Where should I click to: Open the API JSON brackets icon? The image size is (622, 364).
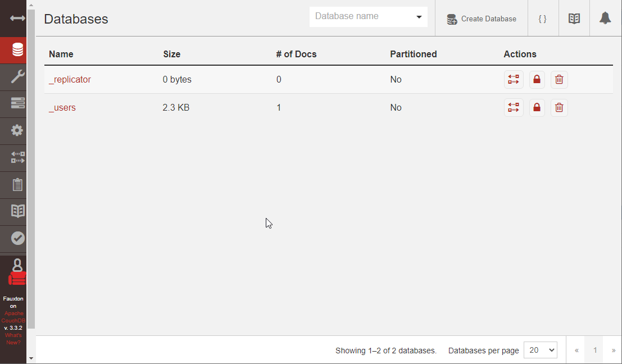point(543,18)
